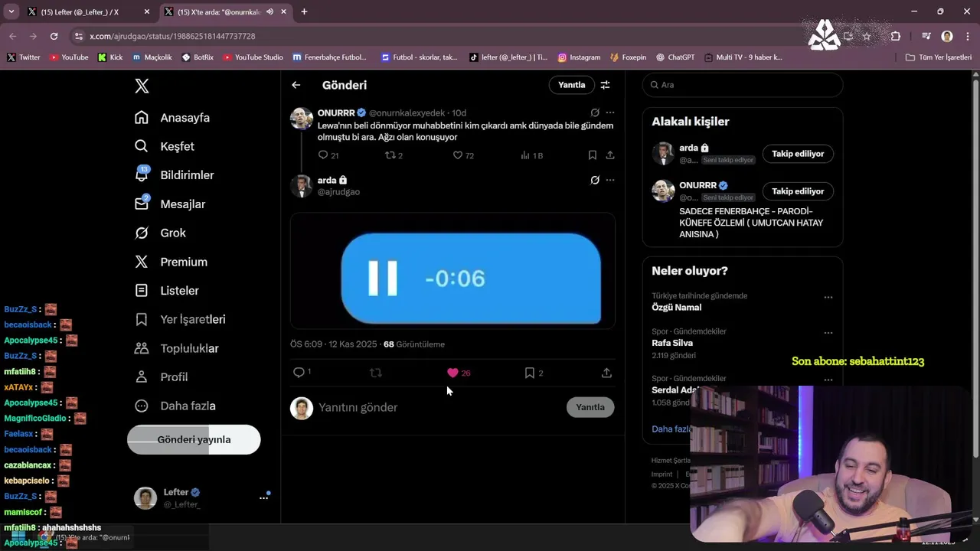Go back with the arrow next to Gönderi

[x=296, y=85]
